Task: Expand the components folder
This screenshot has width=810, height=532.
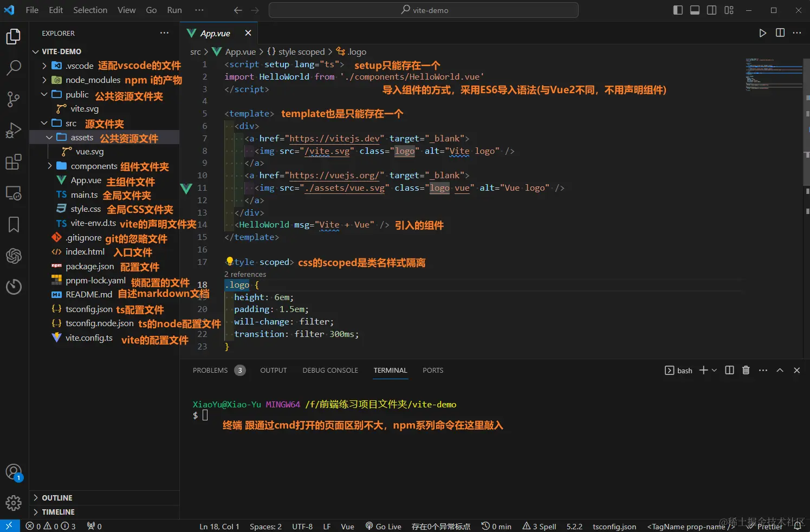Action: click(x=49, y=166)
